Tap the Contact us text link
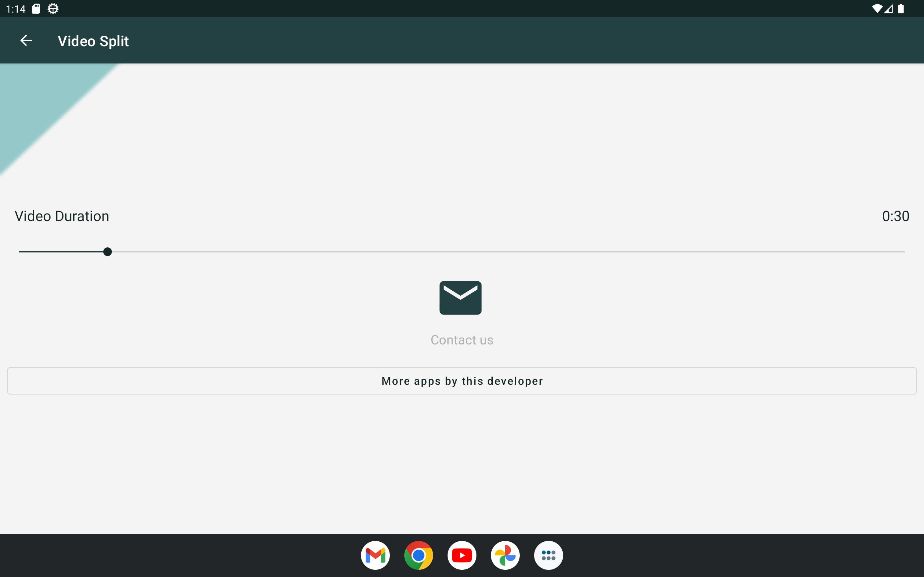This screenshot has height=577, width=924. (x=462, y=340)
